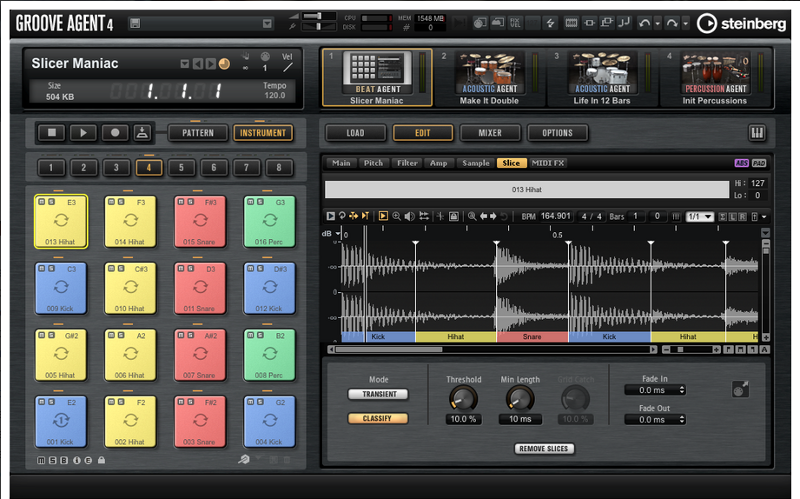
Task: Start pattern playback with the Play button
Action: [83, 133]
